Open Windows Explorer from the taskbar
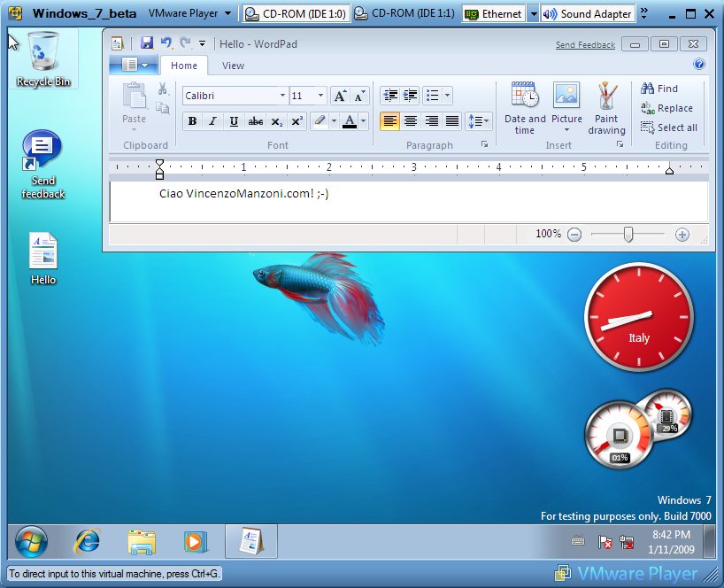724x588 pixels. pos(142,541)
